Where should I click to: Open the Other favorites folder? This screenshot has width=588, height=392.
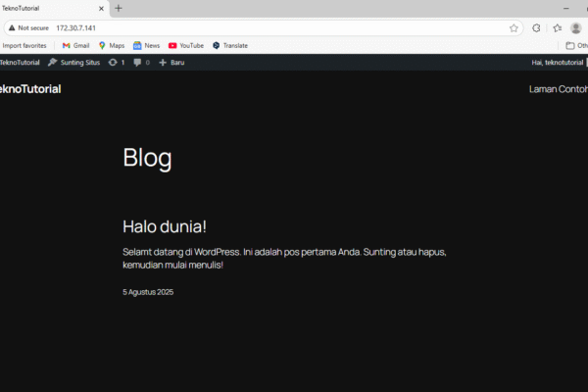577,46
